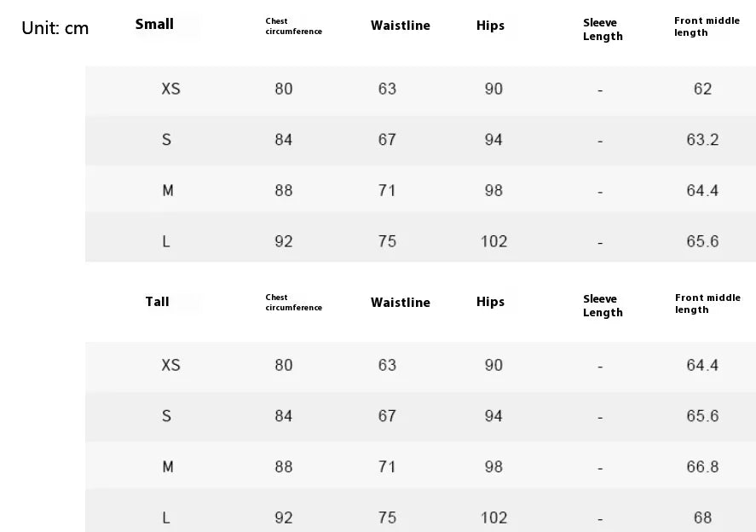Select Hips header in the Tall table
This screenshot has height=532, width=756.
(490, 302)
